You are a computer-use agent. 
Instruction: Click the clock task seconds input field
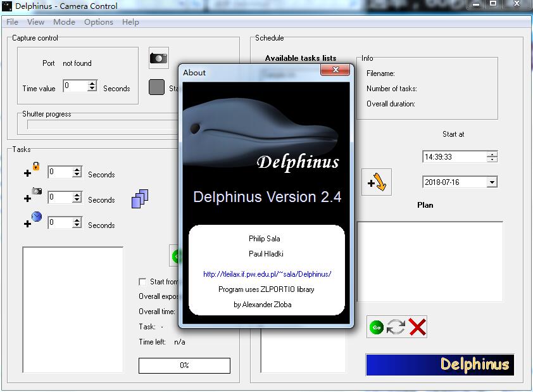pyautogui.click(x=60, y=223)
